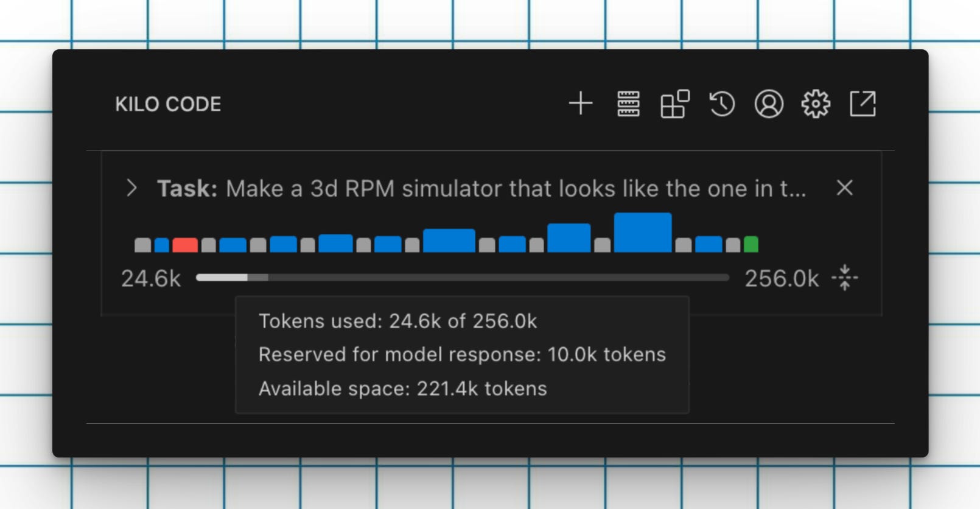This screenshot has width=980, height=509.
Task: Click 'Available space: 221.4k tokens' line
Action: point(403,388)
